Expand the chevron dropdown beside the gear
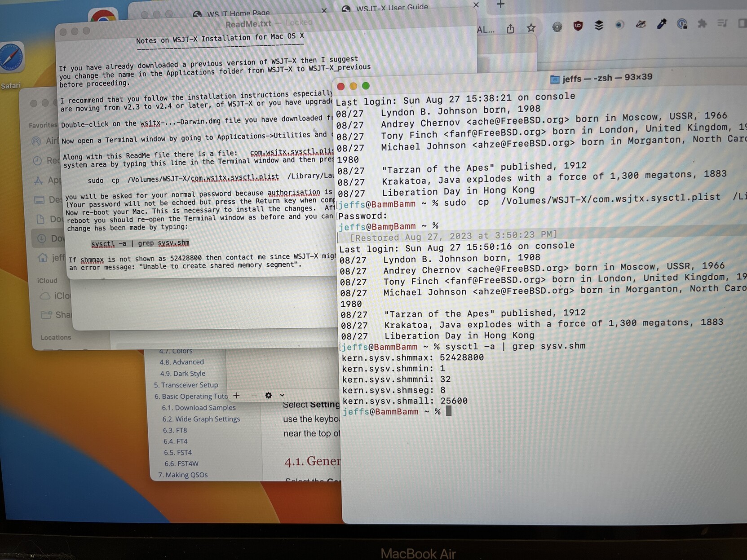747x560 pixels. tap(282, 395)
